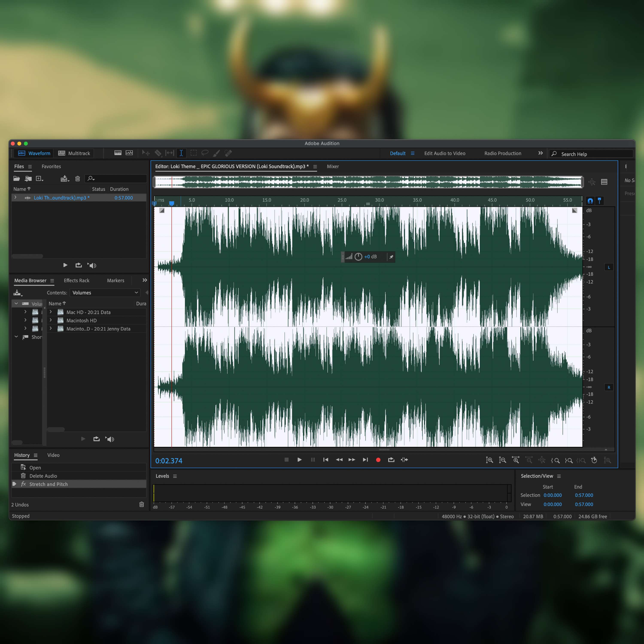Screen dimensions: 644x644
Task: Click the Reset Zoom stopwatch icon
Action: (x=594, y=460)
